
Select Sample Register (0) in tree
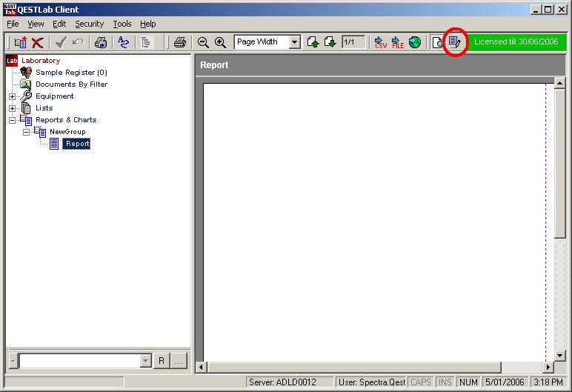(x=71, y=73)
